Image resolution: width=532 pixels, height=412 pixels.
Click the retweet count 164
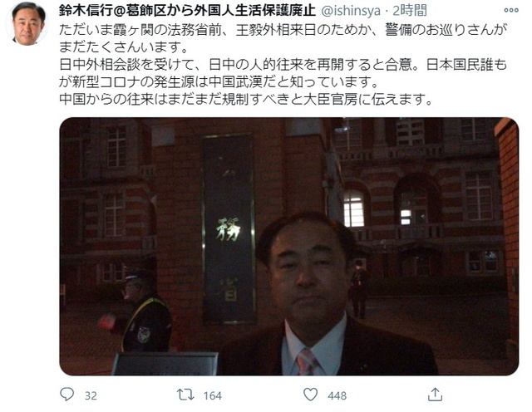click(213, 395)
